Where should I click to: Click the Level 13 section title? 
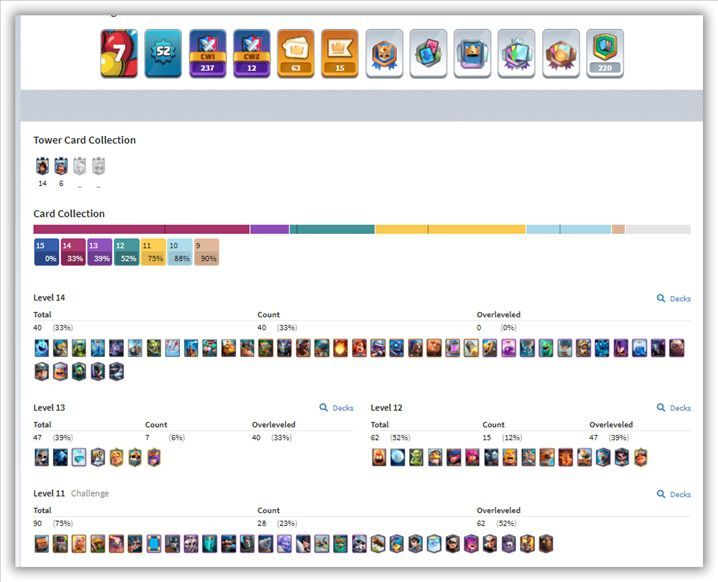49,408
